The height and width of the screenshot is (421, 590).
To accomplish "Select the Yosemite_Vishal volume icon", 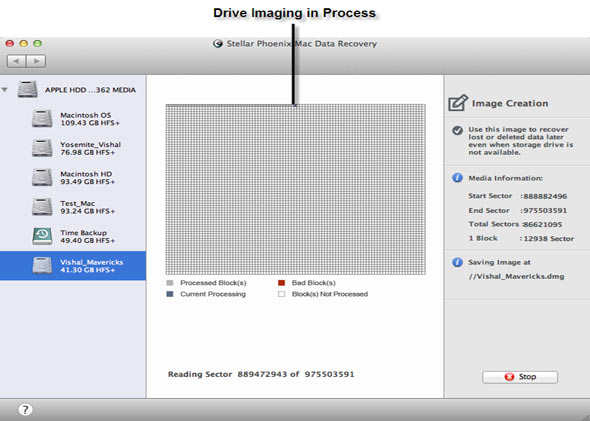I will tap(42, 148).
